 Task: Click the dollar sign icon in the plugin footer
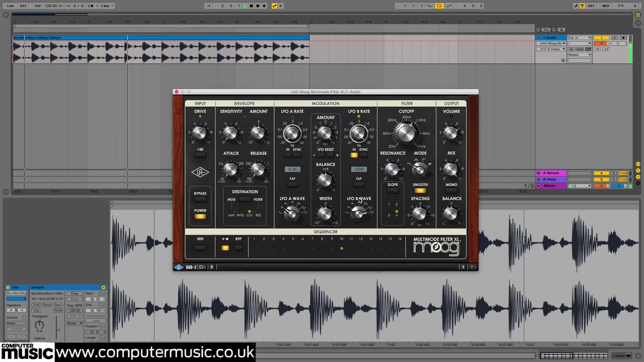(x=463, y=267)
